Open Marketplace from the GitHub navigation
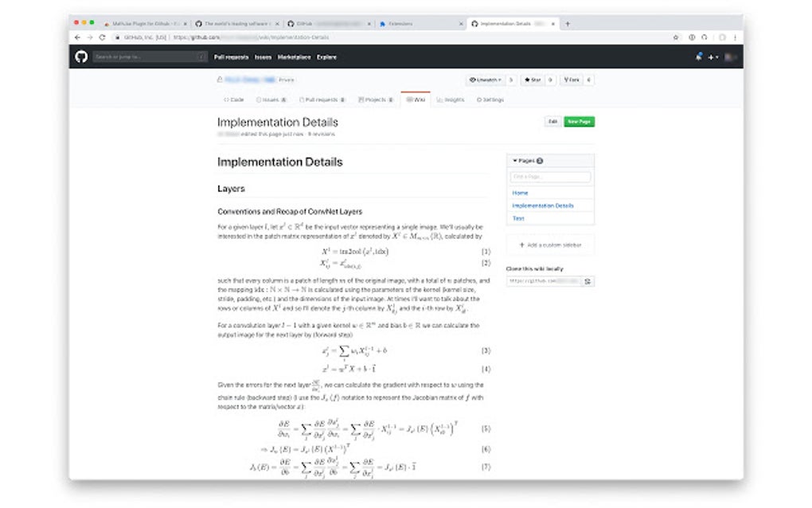Image resolution: width=812 pixels, height=508 pixels. tap(295, 57)
